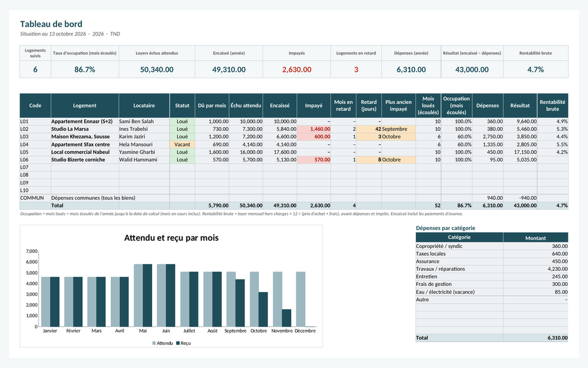The height and width of the screenshot is (368, 588).
Task: Click Studio Bizerte corniche cell
Action: pos(84,160)
